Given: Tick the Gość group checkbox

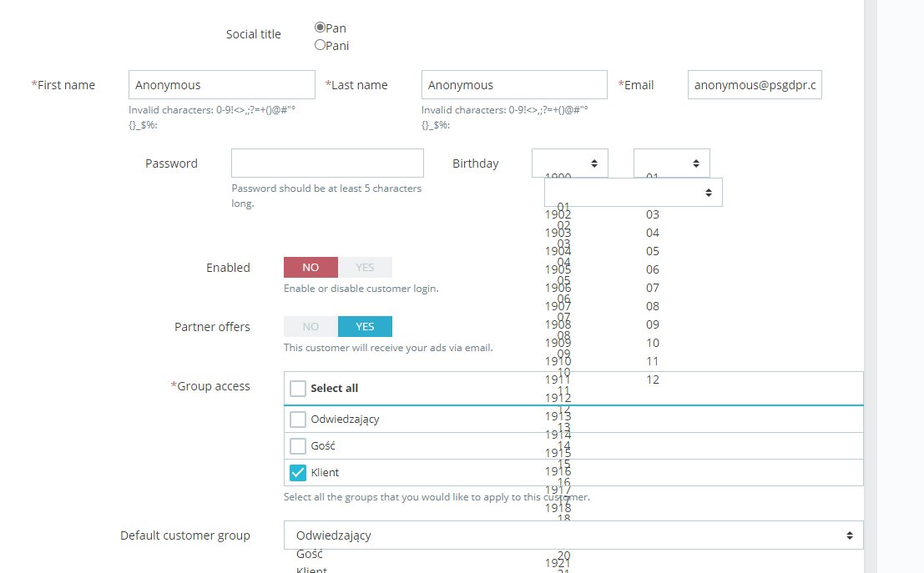Looking at the screenshot, I should click(298, 446).
